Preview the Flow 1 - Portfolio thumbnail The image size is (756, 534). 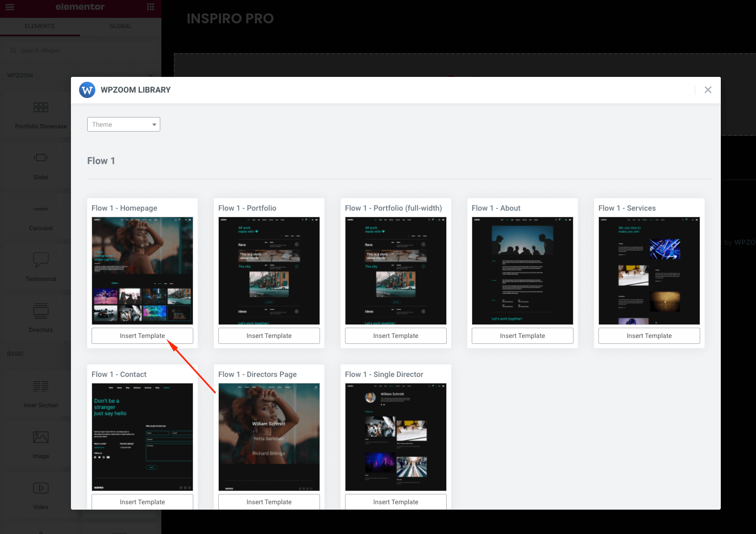269,271
